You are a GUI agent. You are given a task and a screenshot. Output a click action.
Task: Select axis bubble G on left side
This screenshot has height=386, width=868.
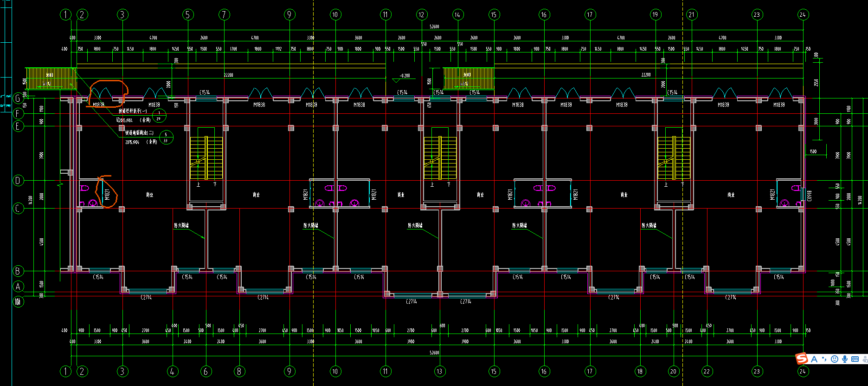18,98
